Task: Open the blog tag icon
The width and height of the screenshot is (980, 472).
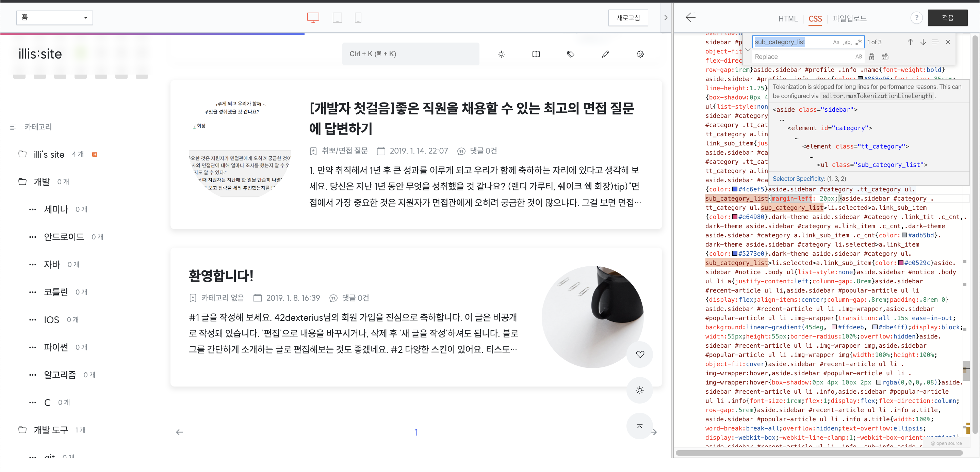Action: (x=571, y=54)
